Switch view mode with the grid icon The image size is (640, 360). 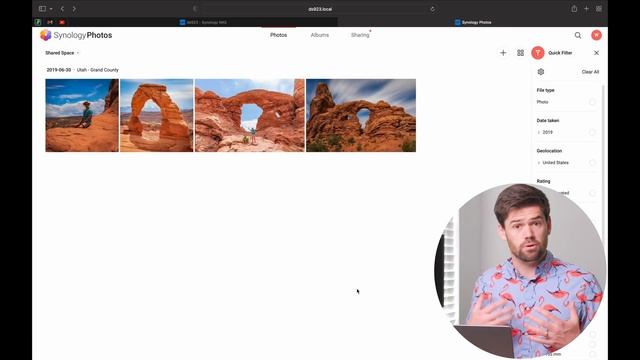coord(520,53)
